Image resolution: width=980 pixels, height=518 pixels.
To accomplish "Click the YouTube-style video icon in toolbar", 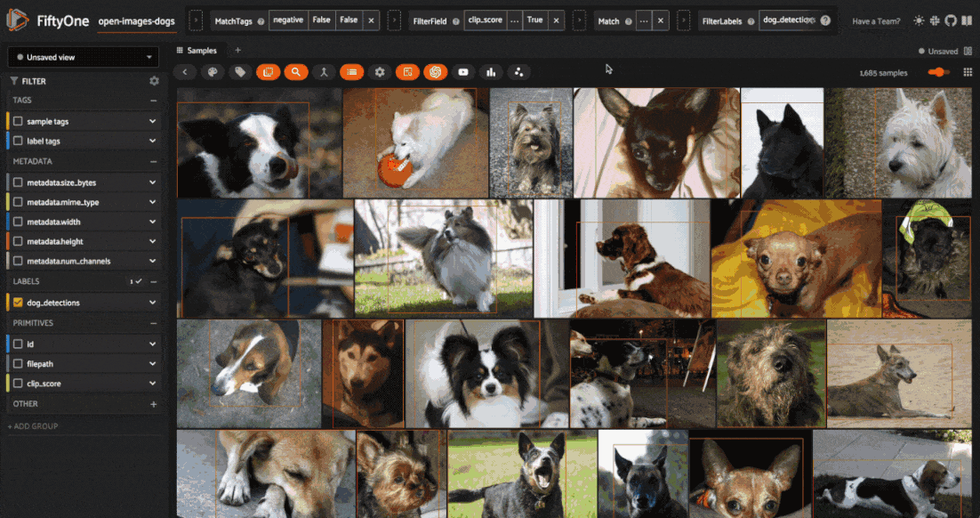I will pos(463,72).
